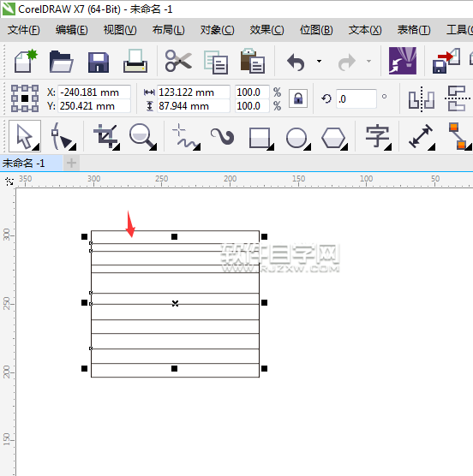Open the Rectangle tool flyout corner arrow
This screenshot has height=476, width=473.
tap(271, 147)
